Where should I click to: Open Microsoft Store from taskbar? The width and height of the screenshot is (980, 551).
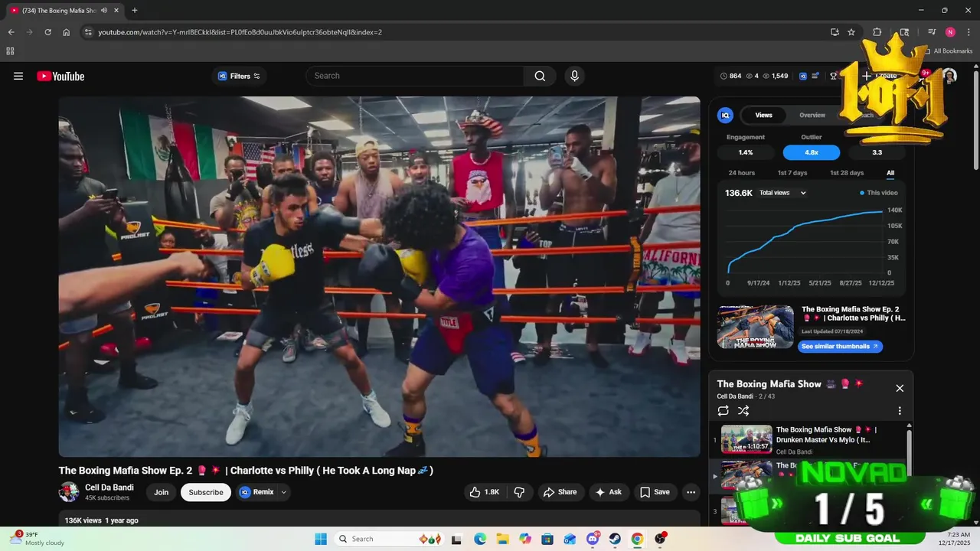[x=547, y=539]
